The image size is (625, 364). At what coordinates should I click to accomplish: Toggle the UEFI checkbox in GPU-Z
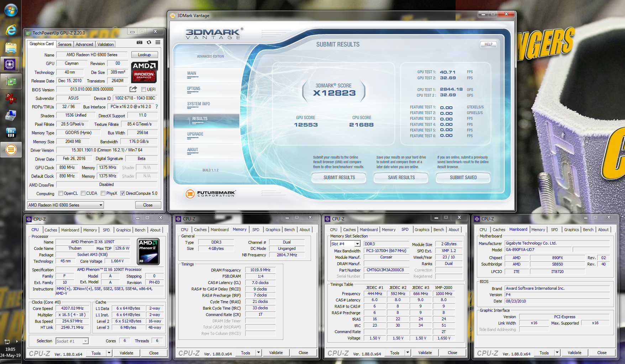(143, 90)
